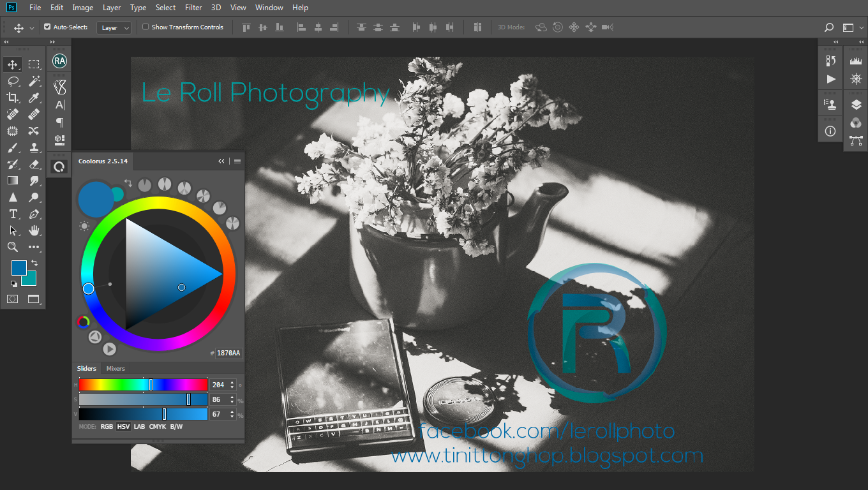Select the Move tool in the toolbox
The image size is (868, 490).
point(13,64)
